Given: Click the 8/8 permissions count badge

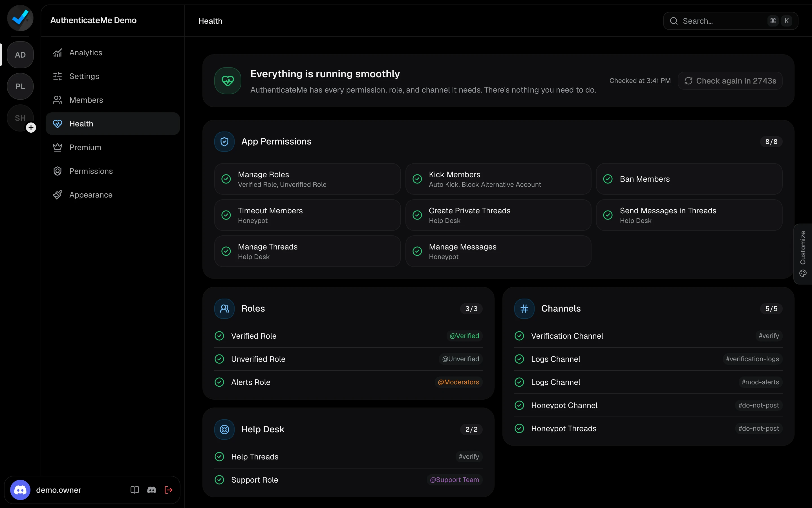Looking at the screenshot, I should point(771,141).
